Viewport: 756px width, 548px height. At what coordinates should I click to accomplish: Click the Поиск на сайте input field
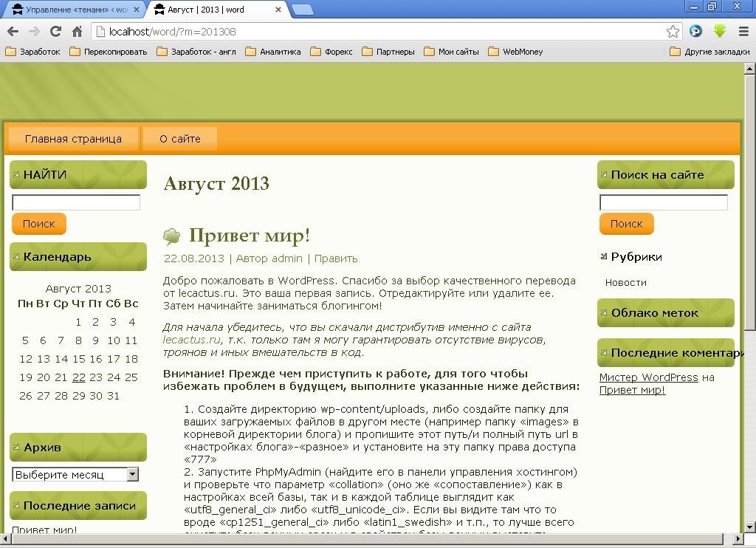[664, 202]
